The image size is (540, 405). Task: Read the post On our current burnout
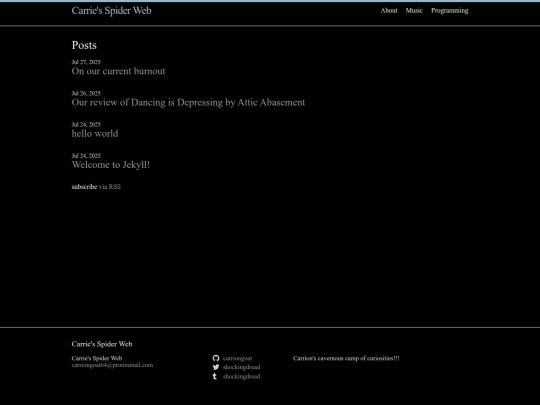[118, 71]
